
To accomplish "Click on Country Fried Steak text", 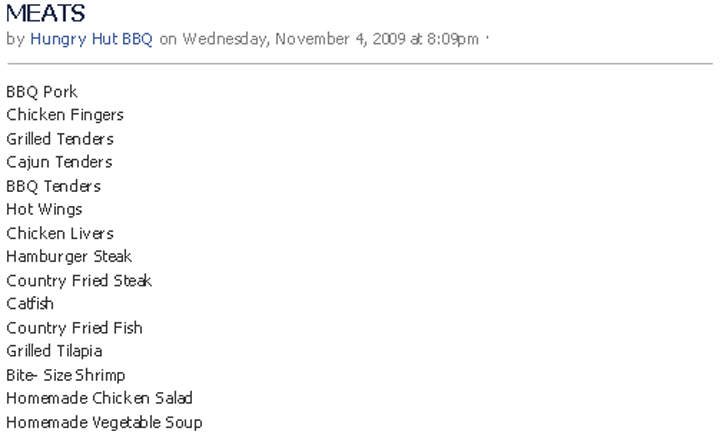I will (79, 280).
